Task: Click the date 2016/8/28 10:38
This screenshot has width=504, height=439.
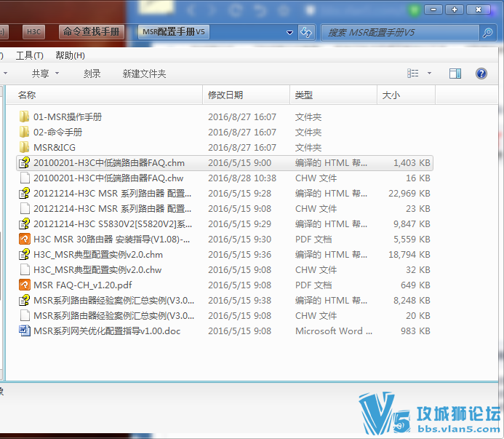Action: [x=242, y=178]
